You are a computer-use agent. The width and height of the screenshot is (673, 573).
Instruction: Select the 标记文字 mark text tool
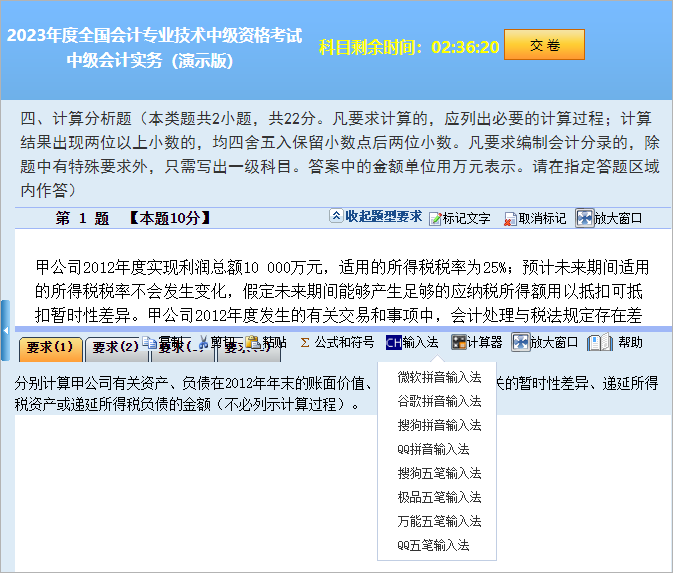point(459,218)
